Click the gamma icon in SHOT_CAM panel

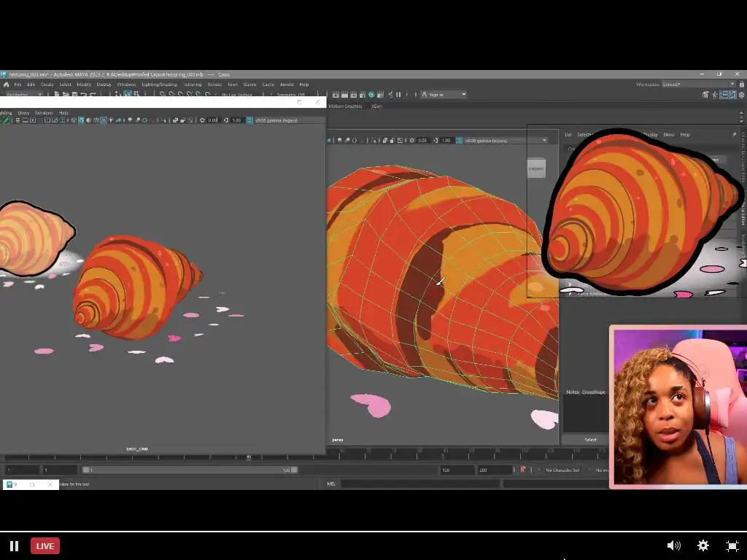pyautogui.click(x=226, y=120)
